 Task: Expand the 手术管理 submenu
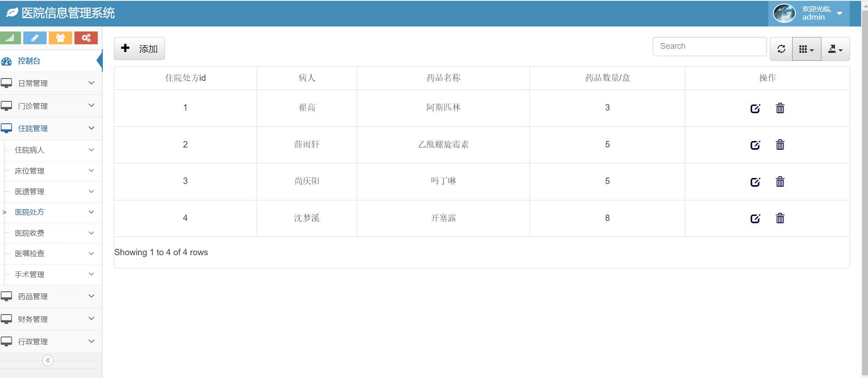coord(53,274)
